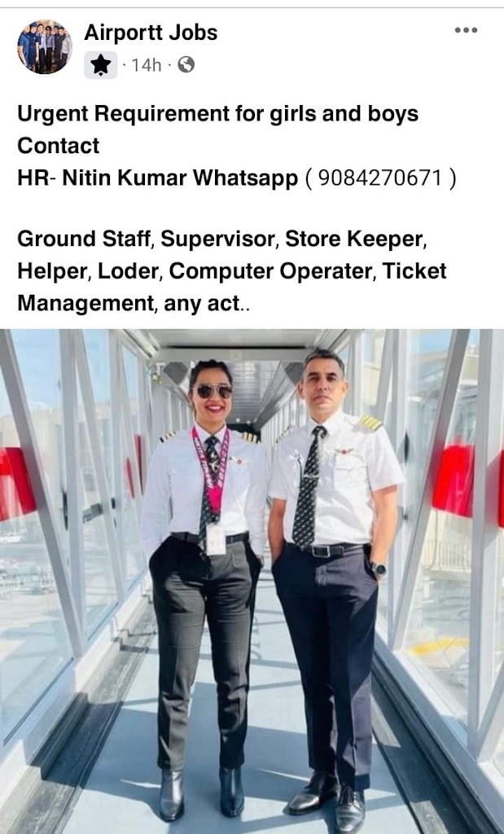The height and width of the screenshot is (834, 504).
Task: Click the man's wristwatch in the photo
Action: 379,568
